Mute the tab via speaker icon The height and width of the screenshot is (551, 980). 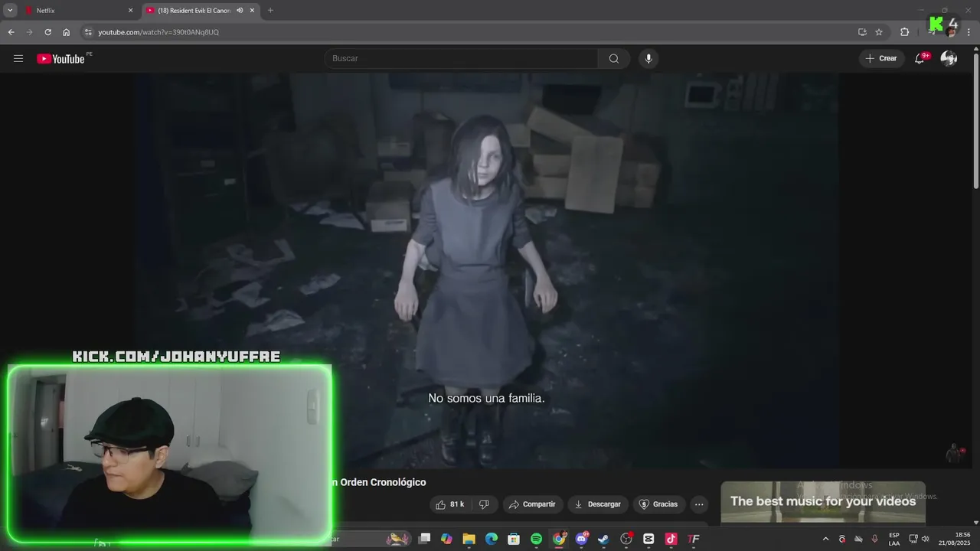click(x=240, y=11)
